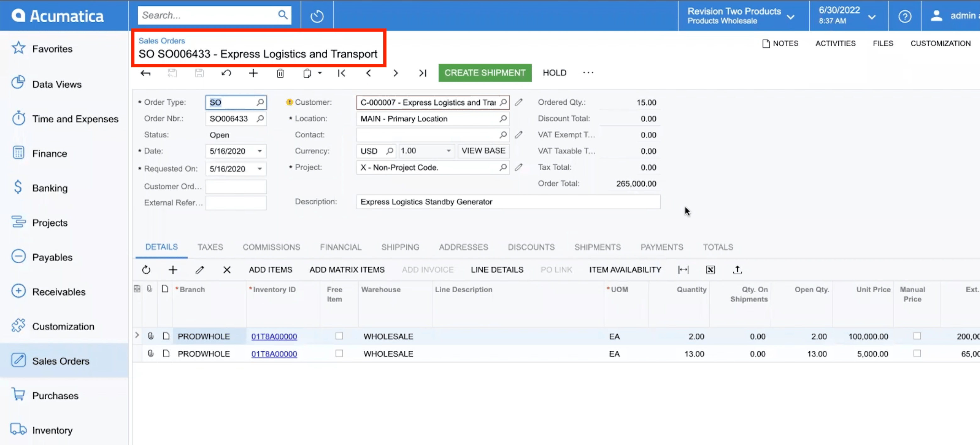
Task: Click the Hold button
Action: click(x=554, y=73)
